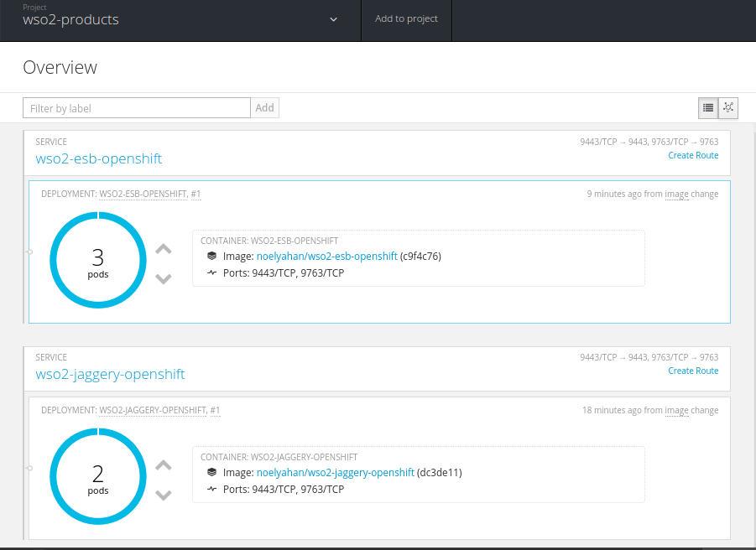The image size is (756, 550).
Task: Click image hash (dc3de11)
Action: coord(439,473)
